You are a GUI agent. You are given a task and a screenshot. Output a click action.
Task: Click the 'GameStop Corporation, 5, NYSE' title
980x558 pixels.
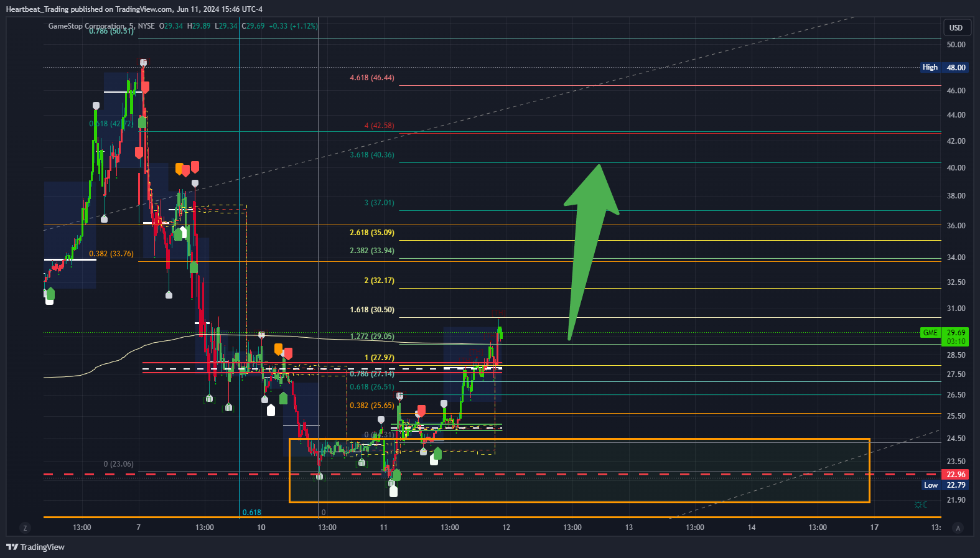point(101,26)
